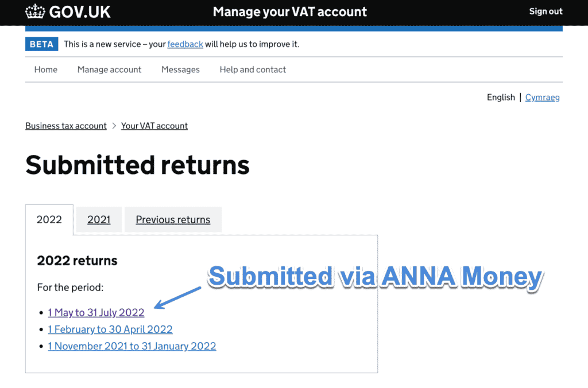588x388 pixels.
Task: Switch language to Cymraeg
Action: pyautogui.click(x=542, y=98)
